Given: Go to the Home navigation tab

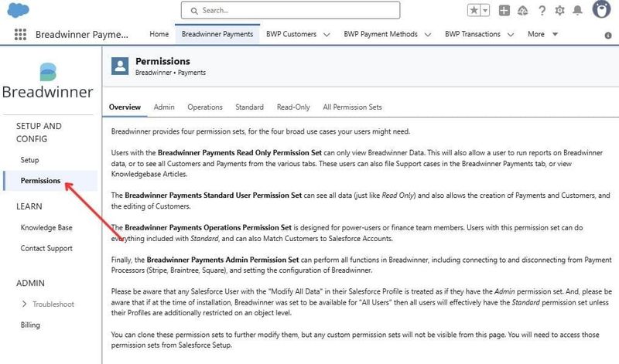Looking at the screenshot, I should pyautogui.click(x=159, y=35).
